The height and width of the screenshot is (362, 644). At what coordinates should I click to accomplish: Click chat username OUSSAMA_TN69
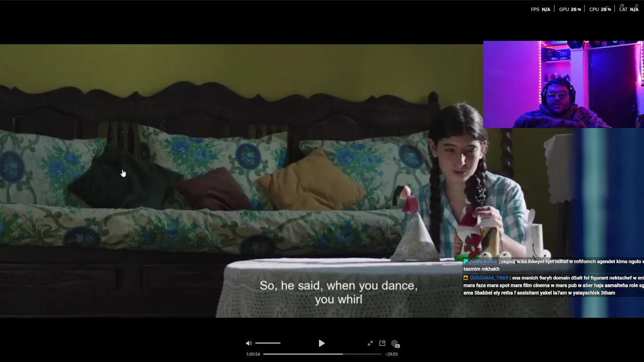[489, 278]
